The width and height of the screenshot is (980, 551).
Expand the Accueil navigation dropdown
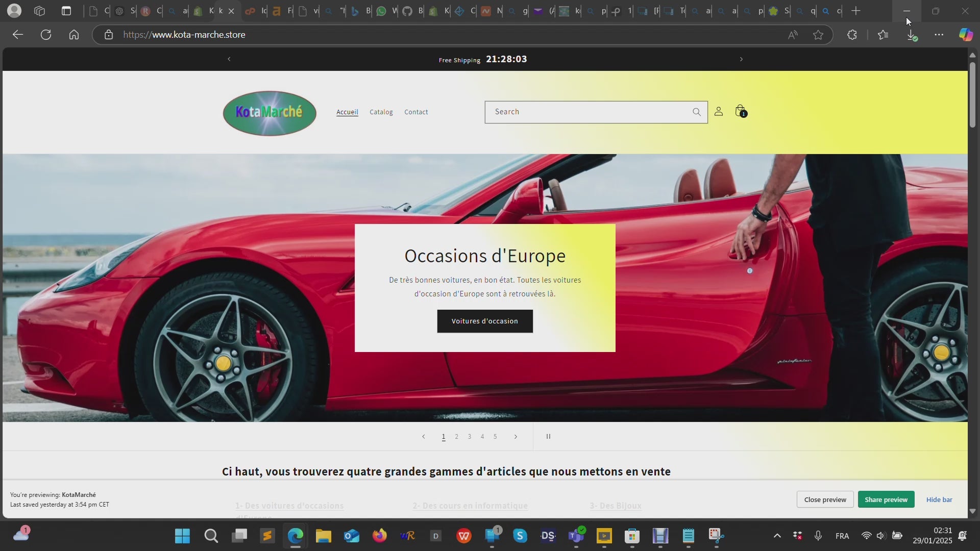pyautogui.click(x=347, y=112)
